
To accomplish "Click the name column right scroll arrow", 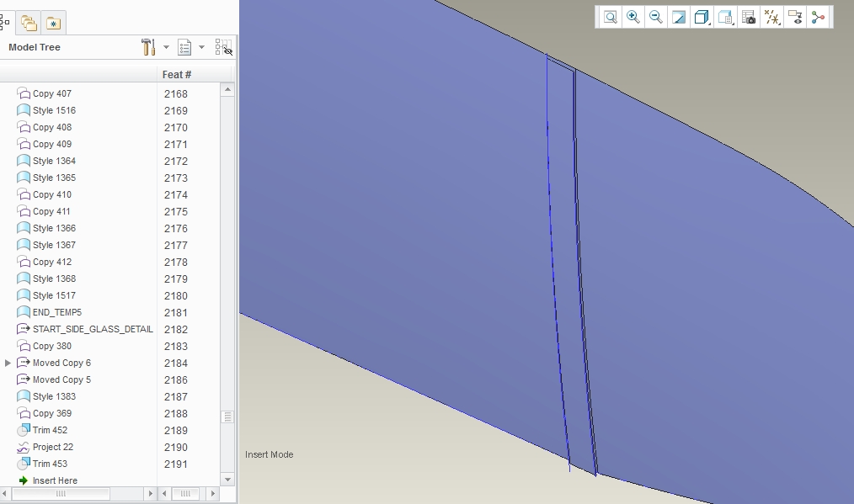I will click(x=150, y=494).
